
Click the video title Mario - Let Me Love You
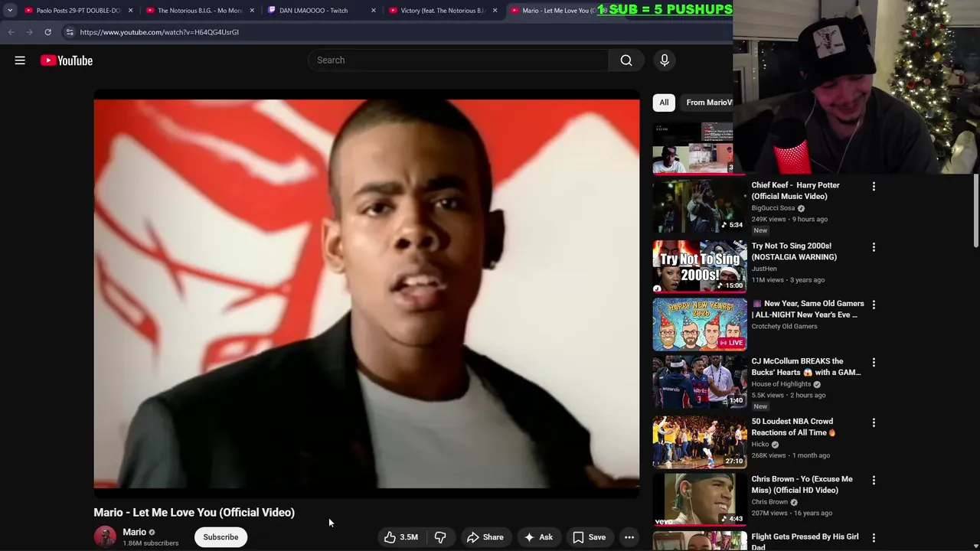(194, 513)
